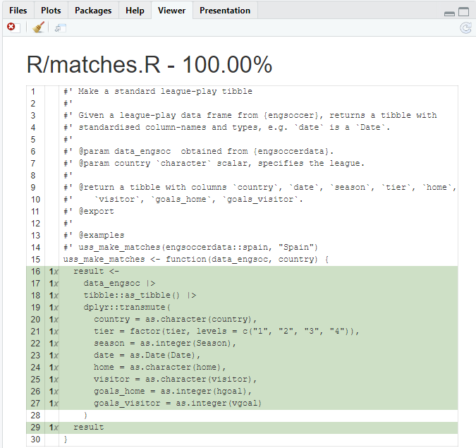This screenshot has width=476, height=448.
Task: Click the dplyr::transmute( code line
Action: pos(127,308)
